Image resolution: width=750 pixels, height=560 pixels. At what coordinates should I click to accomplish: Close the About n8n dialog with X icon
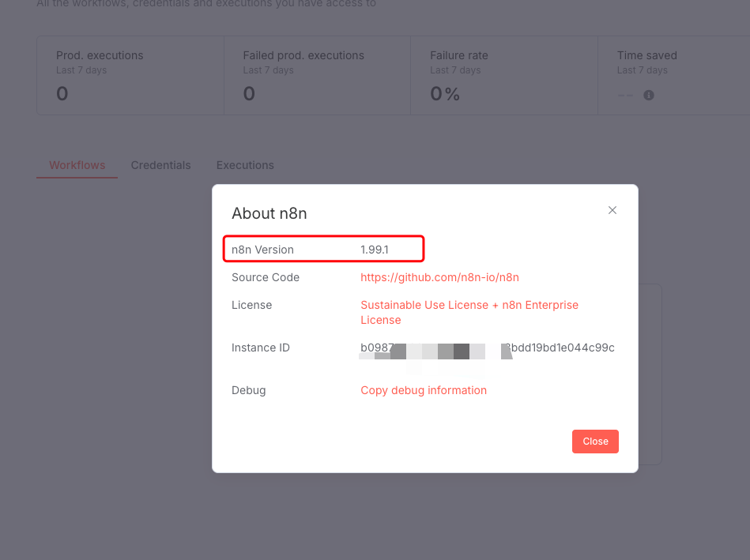coord(612,210)
